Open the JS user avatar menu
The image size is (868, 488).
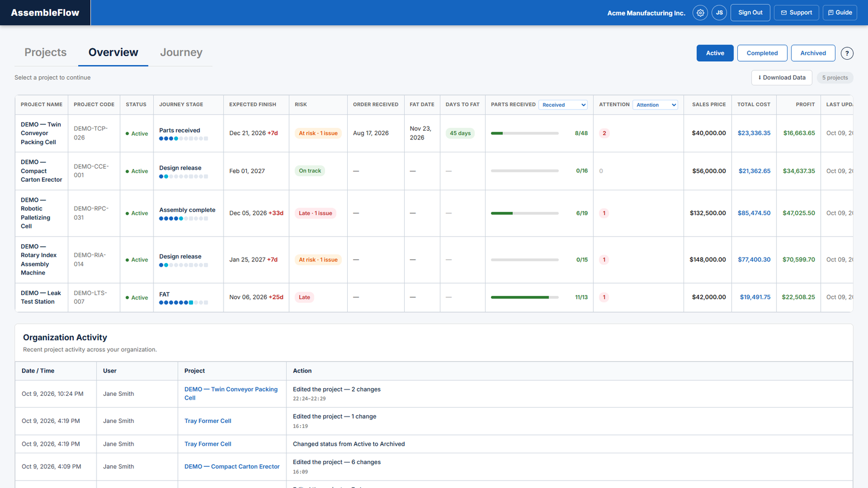[719, 12]
